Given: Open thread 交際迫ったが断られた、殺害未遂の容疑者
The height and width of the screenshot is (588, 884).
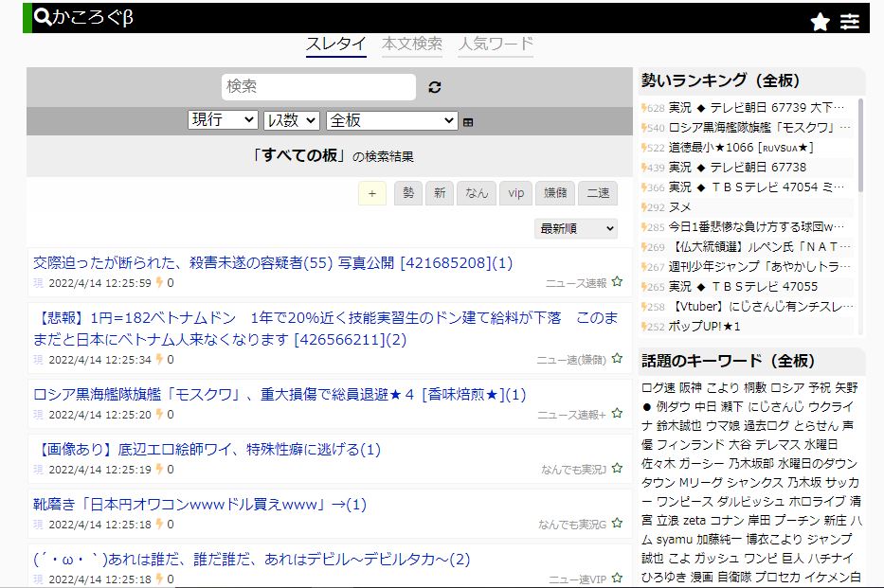Looking at the screenshot, I should point(273,263).
